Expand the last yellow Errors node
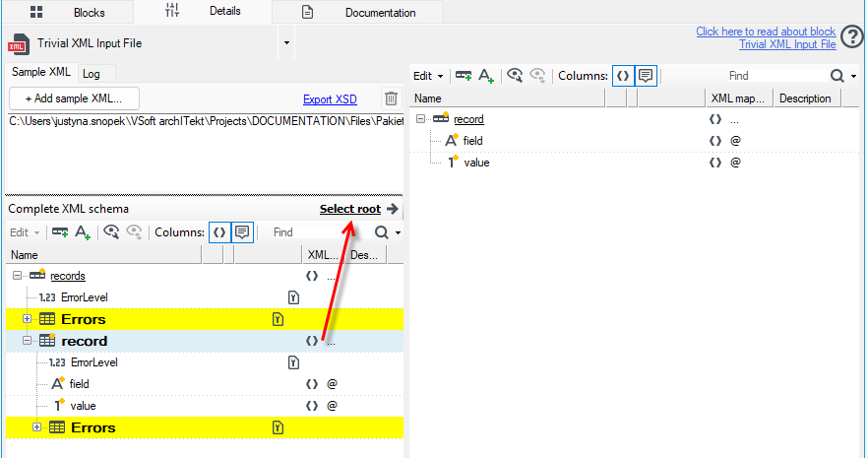The width and height of the screenshot is (868, 458). click(x=36, y=427)
